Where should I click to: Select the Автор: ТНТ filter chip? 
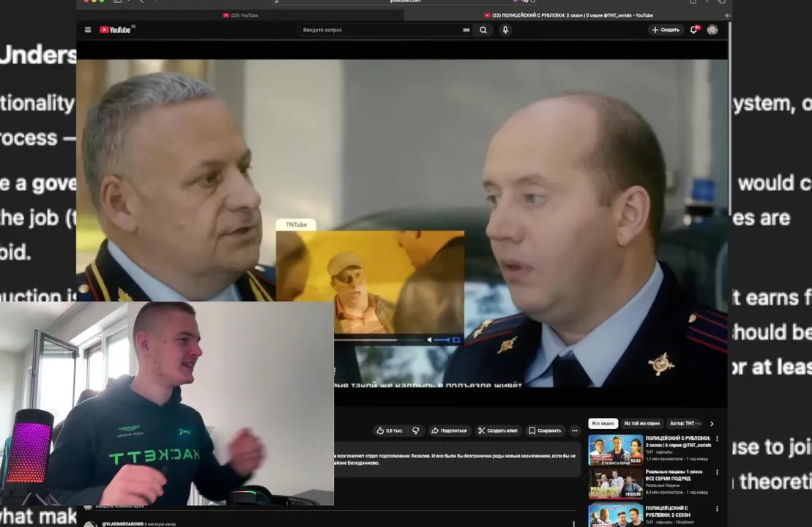click(x=685, y=424)
